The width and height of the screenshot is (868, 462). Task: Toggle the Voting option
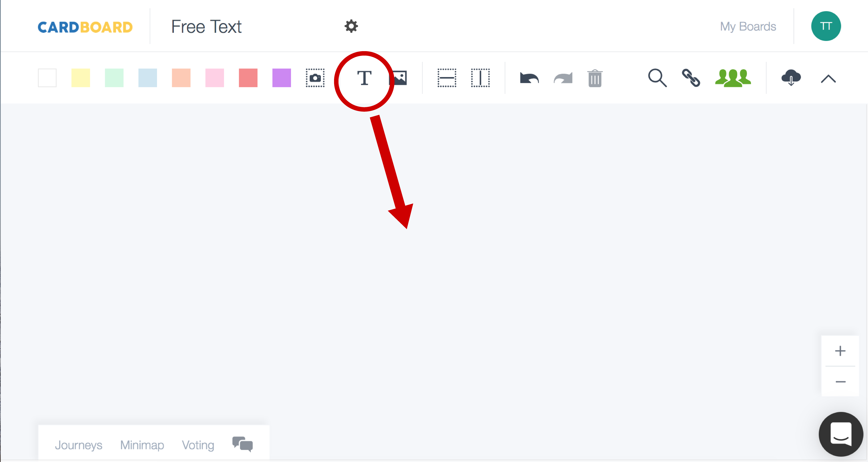pos(198,445)
